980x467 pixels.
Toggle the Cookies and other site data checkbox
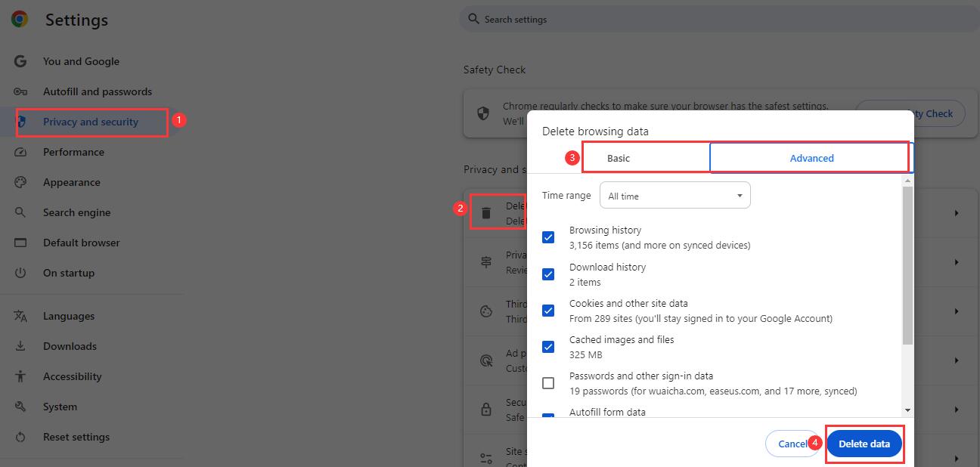(x=548, y=311)
